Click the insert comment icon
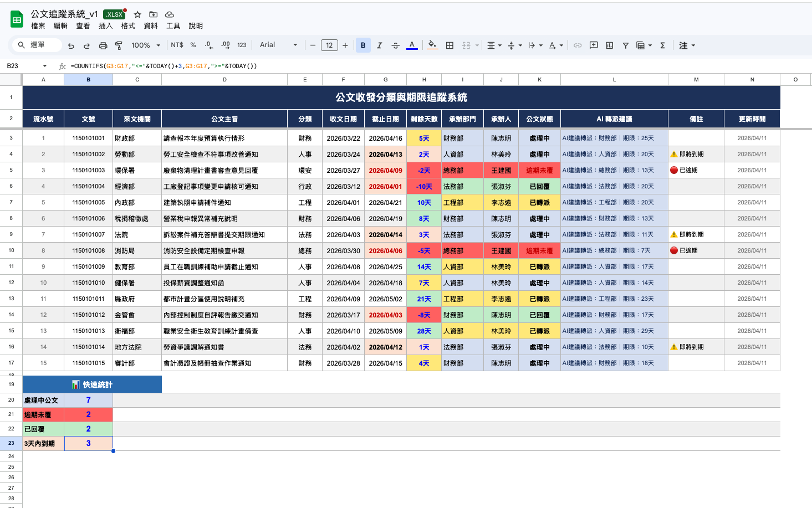The width and height of the screenshot is (812, 508). [594, 45]
